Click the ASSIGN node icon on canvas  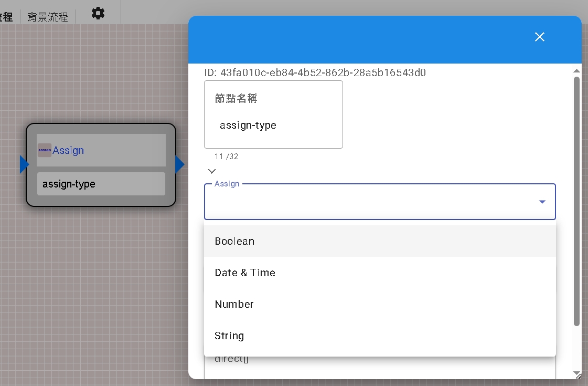(x=45, y=150)
